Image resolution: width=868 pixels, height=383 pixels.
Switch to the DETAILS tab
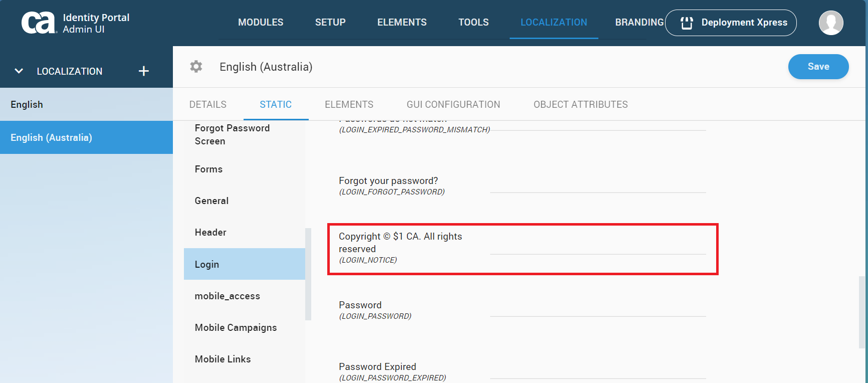click(x=208, y=105)
